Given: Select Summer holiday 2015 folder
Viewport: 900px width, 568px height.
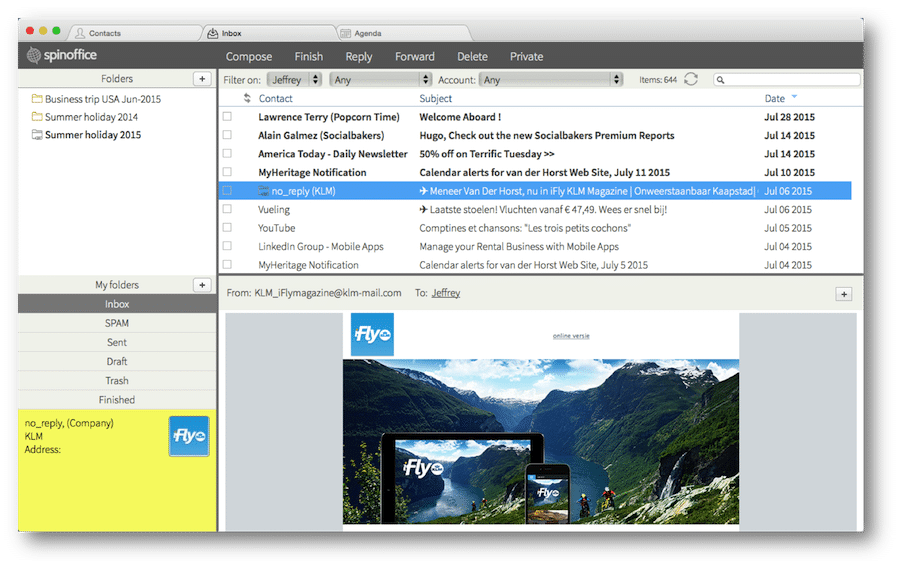Looking at the screenshot, I should (93, 134).
